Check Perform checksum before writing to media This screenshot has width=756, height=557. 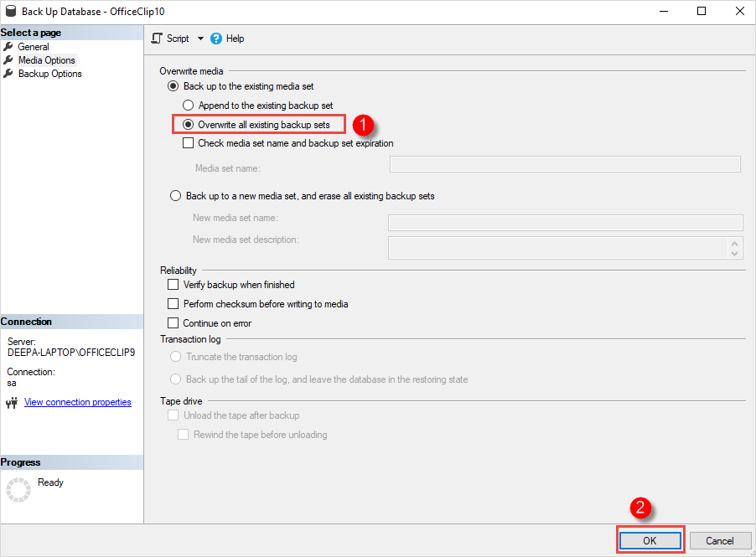(x=173, y=303)
